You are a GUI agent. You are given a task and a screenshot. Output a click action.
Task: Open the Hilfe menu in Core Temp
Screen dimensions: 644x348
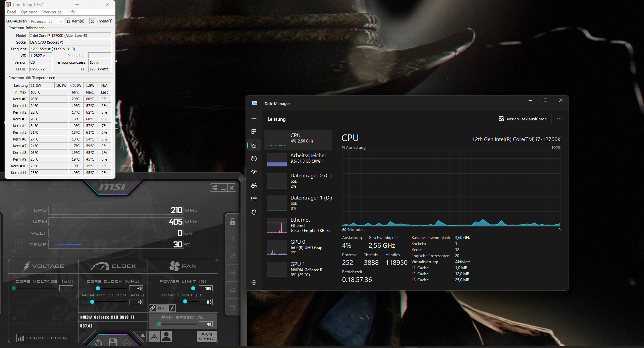pyautogui.click(x=70, y=12)
